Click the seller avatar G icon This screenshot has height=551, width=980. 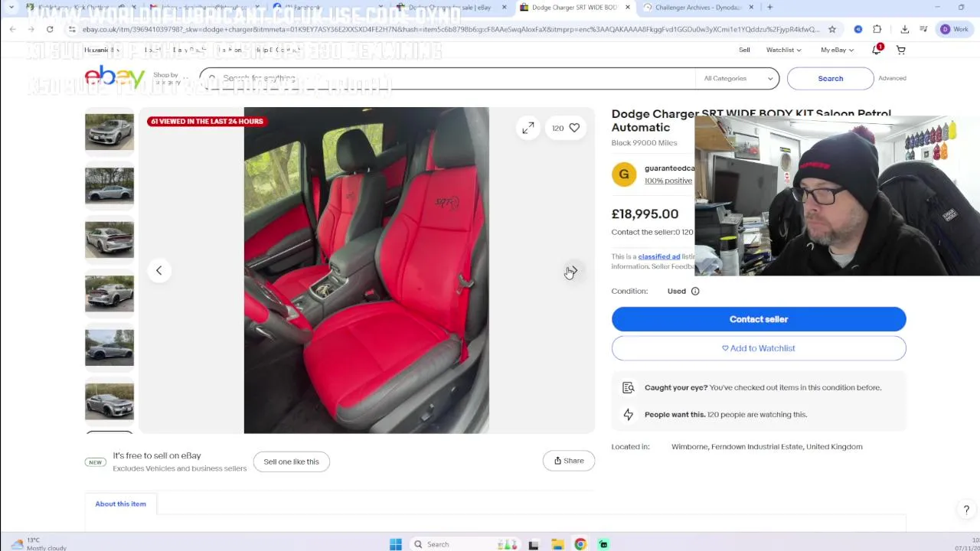click(624, 174)
